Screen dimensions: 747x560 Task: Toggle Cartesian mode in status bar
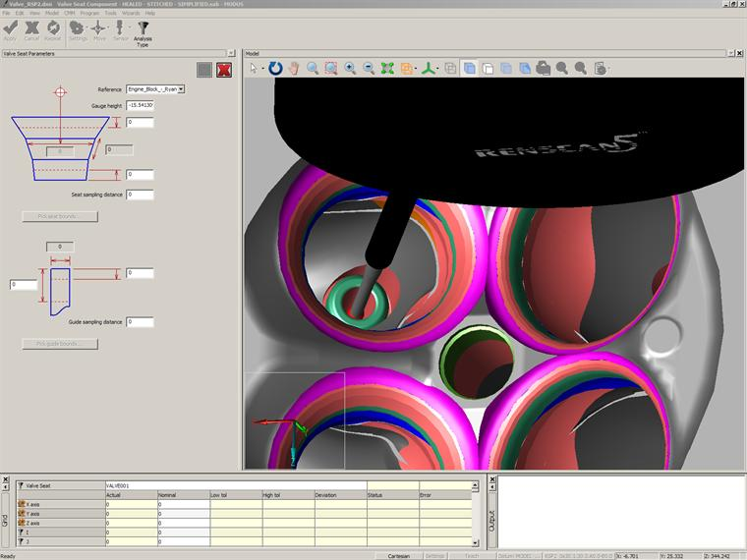398,555
